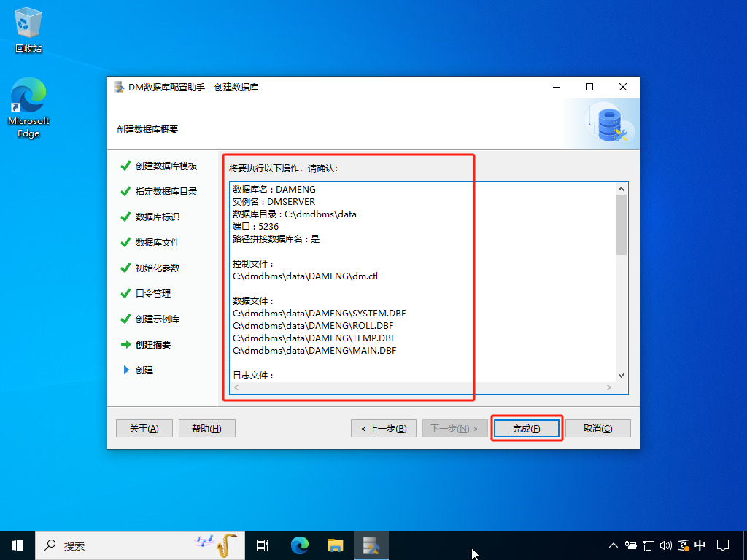Select the 创建摘要 step

click(153, 344)
